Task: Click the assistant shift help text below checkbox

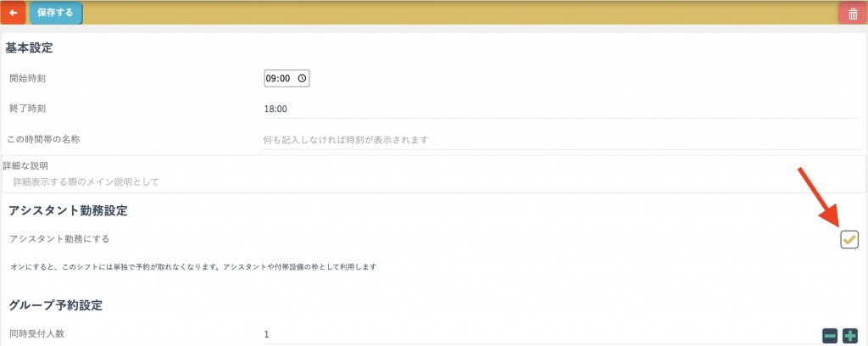Action: pos(193,267)
